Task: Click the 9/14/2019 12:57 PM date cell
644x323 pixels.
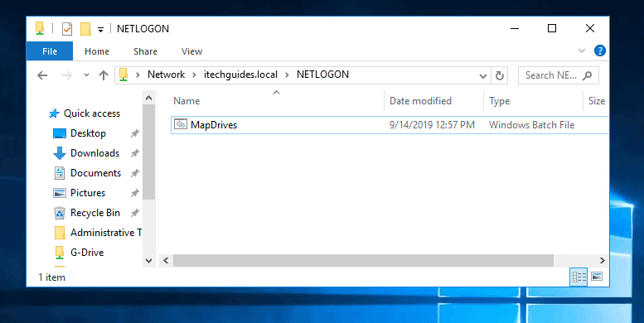Action: (x=432, y=125)
